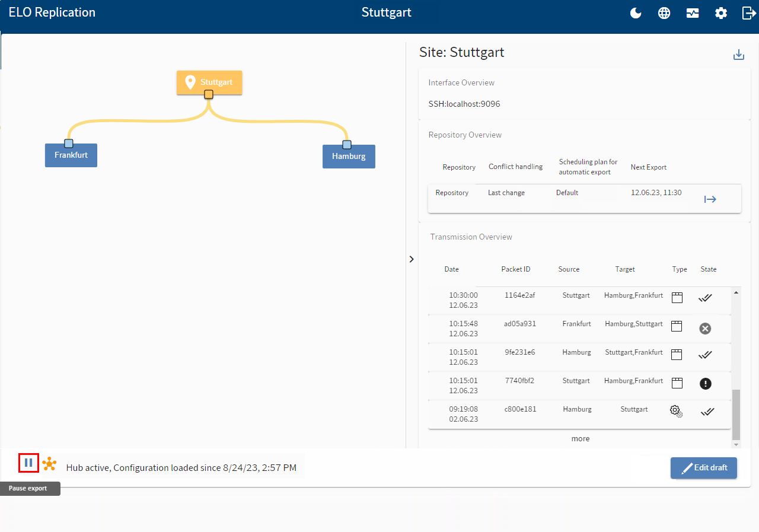
Task: Select packet ID 9fe231e6
Action: pyautogui.click(x=520, y=352)
